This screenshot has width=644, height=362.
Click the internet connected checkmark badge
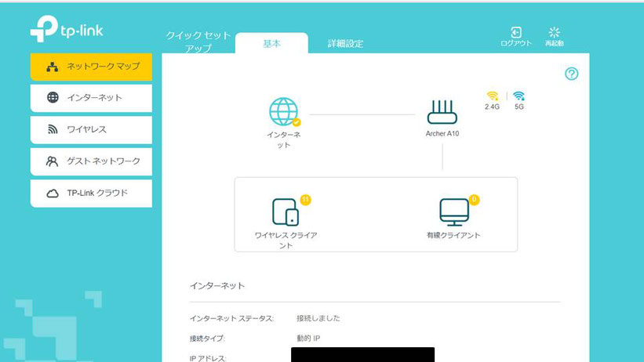[297, 122]
